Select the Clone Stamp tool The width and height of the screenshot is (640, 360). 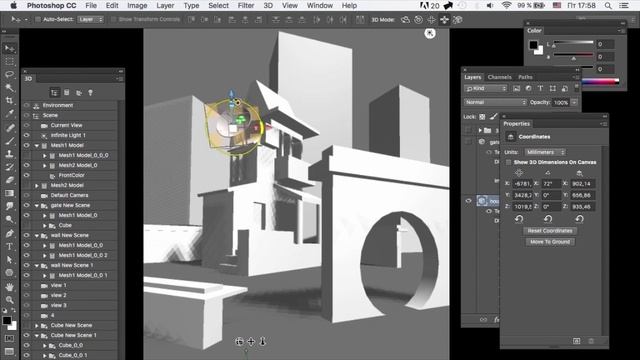click(9, 154)
